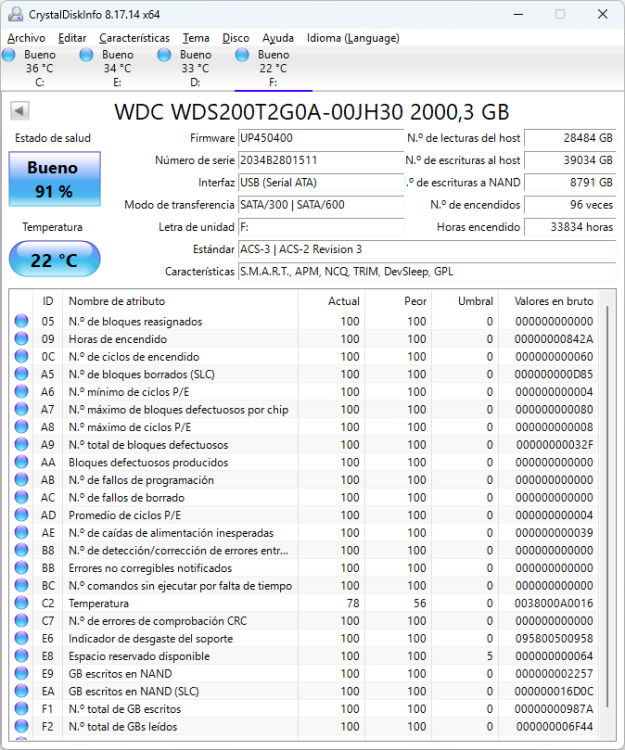Click the previous disk arrow button
Screen dimensions: 625x750
click(x=20, y=111)
